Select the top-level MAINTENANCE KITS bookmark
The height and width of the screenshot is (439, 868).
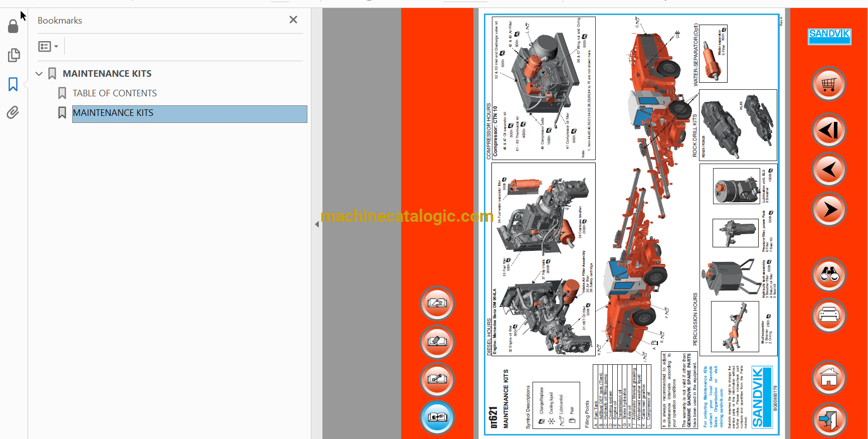(x=107, y=74)
